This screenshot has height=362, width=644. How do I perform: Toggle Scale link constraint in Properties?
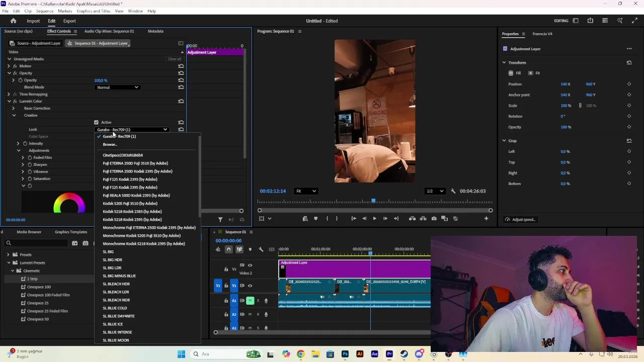(x=580, y=106)
